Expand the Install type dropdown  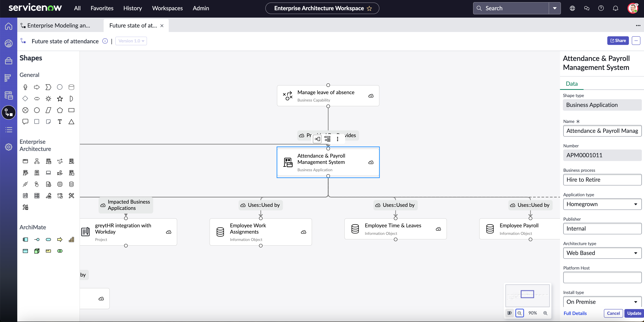click(x=602, y=302)
